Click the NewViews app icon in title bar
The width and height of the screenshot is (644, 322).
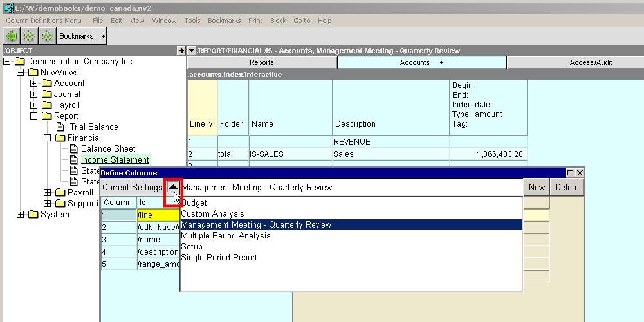(8, 7)
